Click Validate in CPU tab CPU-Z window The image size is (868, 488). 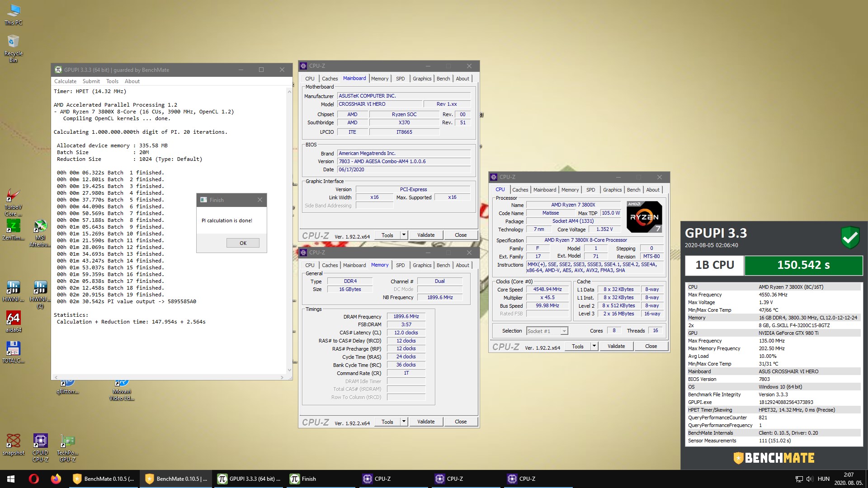616,346
